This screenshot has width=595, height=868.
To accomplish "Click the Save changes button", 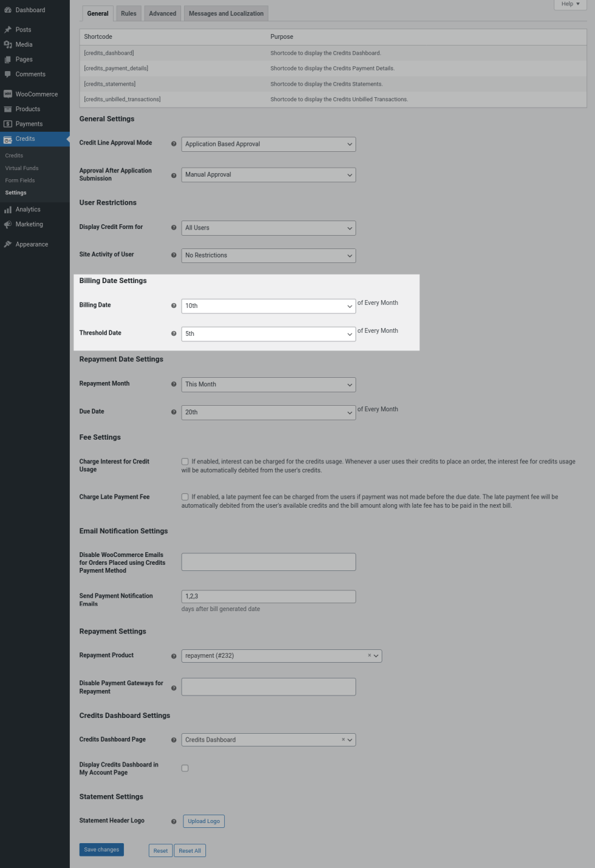I will pos(101,850).
